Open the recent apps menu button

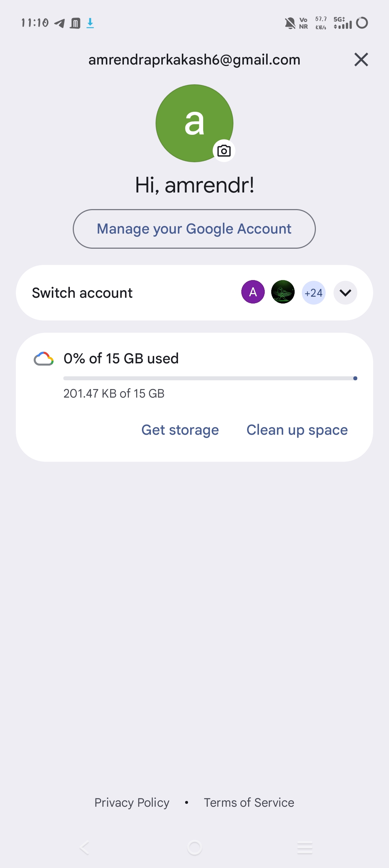(305, 847)
